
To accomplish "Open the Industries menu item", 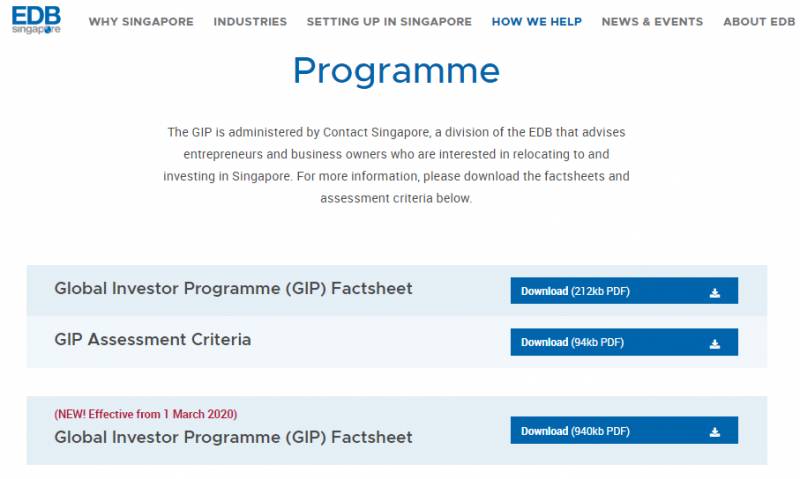I will (x=250, y=22).
